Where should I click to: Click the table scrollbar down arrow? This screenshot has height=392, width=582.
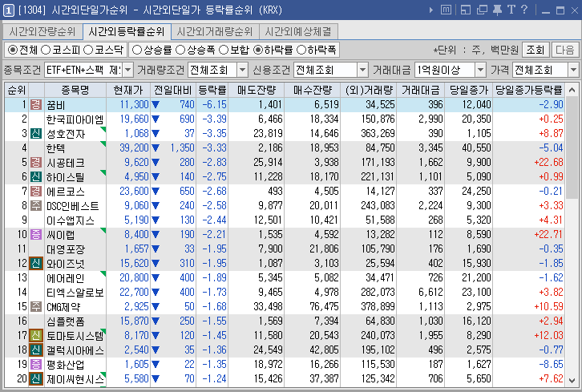coord(572,380)
